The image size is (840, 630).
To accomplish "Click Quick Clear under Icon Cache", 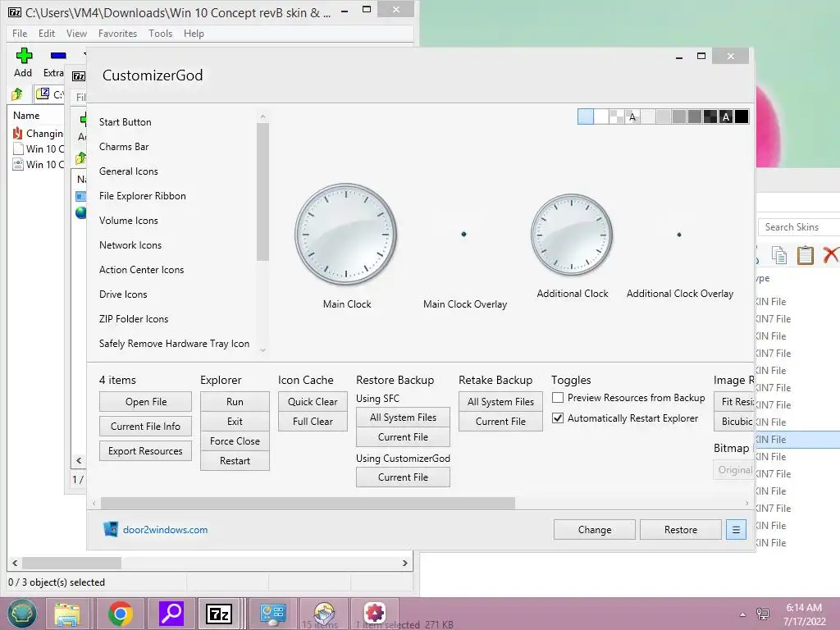I will pos(313,402).
